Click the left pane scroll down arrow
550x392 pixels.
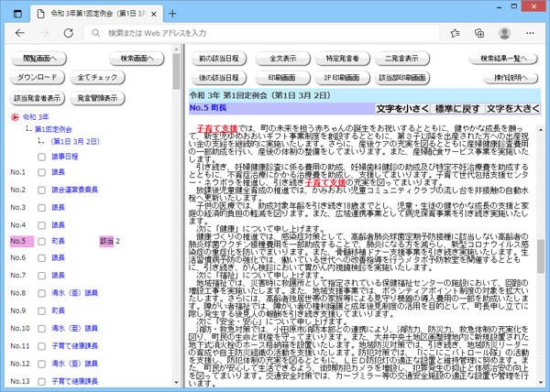176,383
